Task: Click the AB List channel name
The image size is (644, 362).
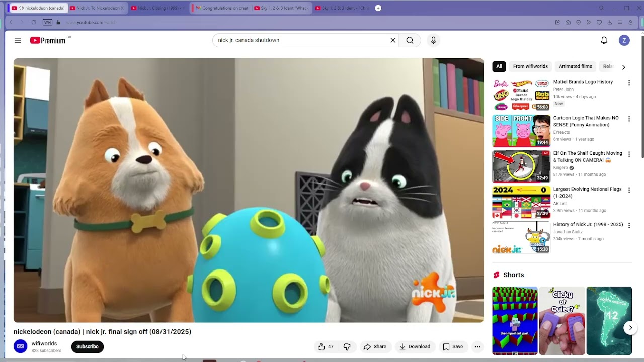Action: [560, 204]
